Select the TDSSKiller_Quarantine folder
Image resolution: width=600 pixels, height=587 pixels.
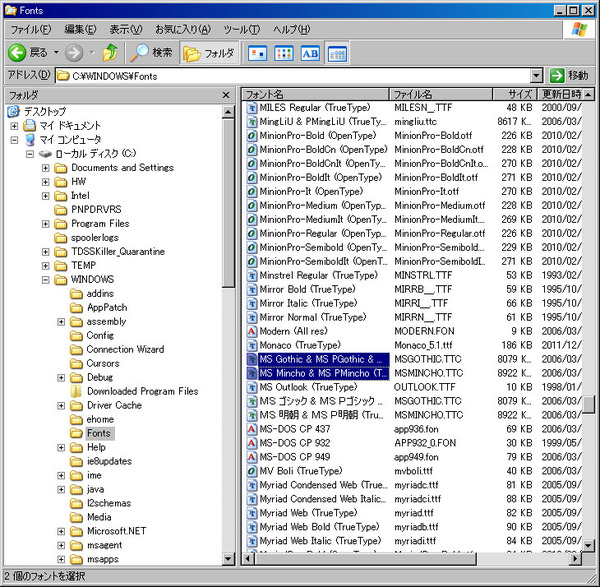(x=118, y=251)
